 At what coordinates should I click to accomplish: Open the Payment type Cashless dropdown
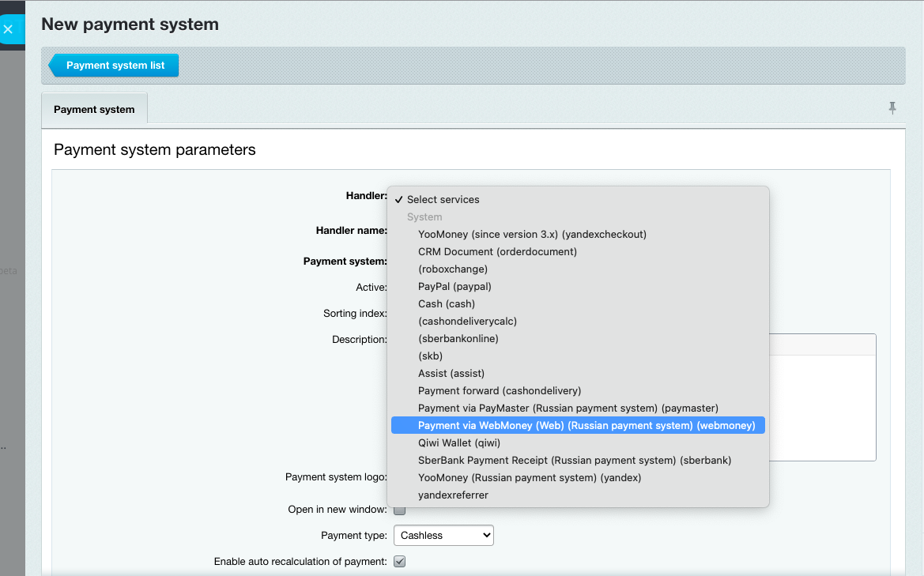click(443, 536)
